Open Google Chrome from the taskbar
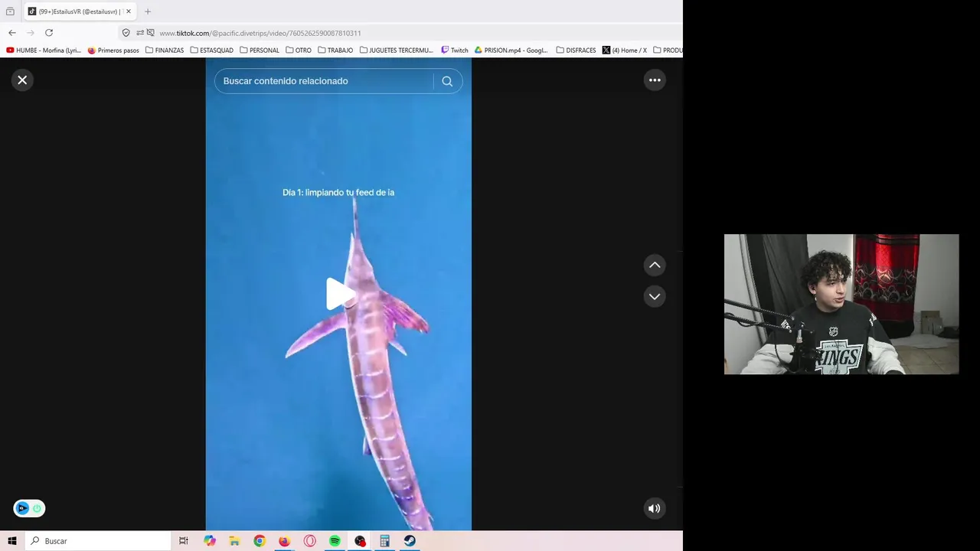 (x=260, y=541)
